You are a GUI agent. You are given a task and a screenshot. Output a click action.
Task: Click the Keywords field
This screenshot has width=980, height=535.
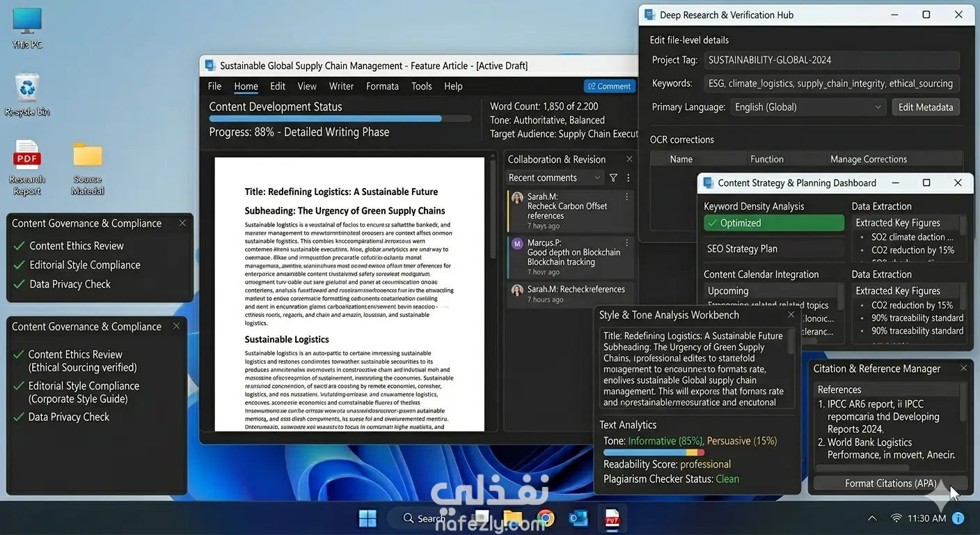832,84
